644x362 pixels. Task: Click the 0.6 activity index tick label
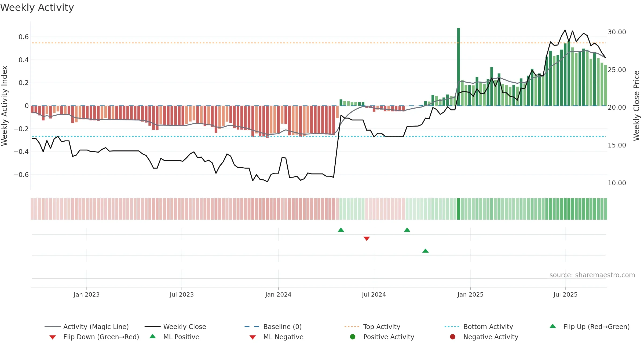coord(24,37)
